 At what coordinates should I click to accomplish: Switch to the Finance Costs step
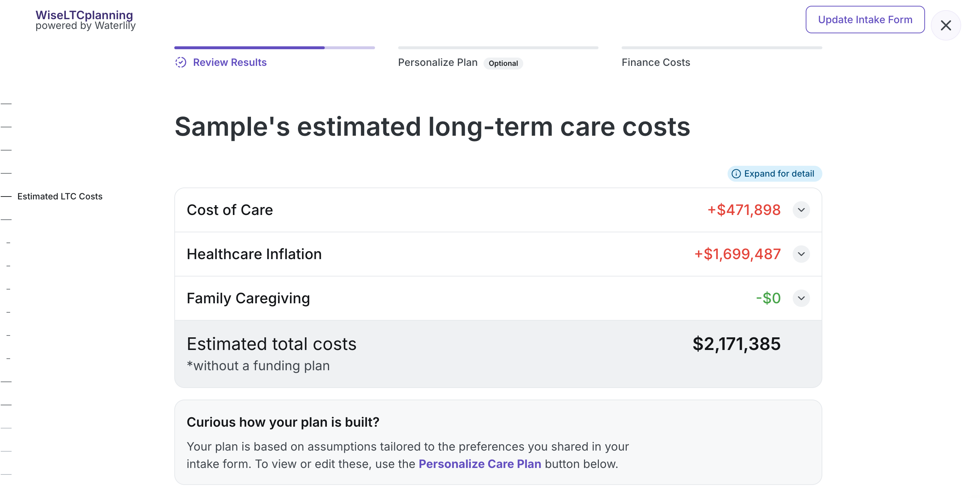656,62
